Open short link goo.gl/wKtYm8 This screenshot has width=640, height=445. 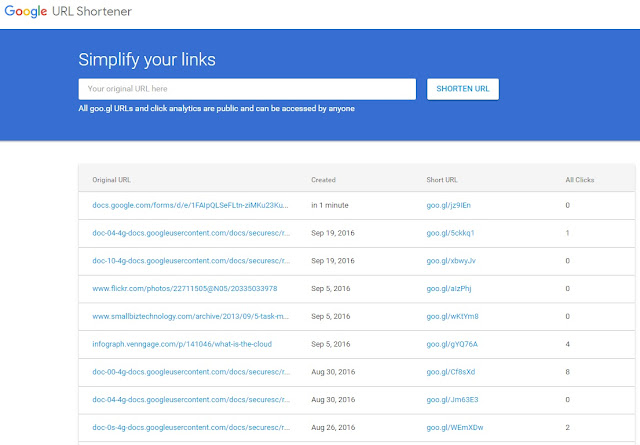click(x=452, y=316)
